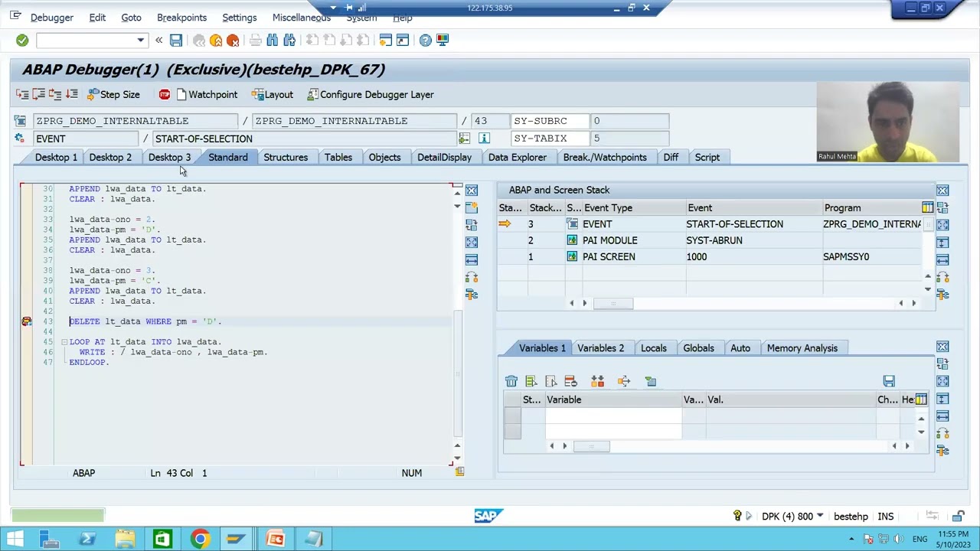Viewport: 980px width, 551px height.
Task: Collapse the LOOP block at line 45
Action: [64, 342]
